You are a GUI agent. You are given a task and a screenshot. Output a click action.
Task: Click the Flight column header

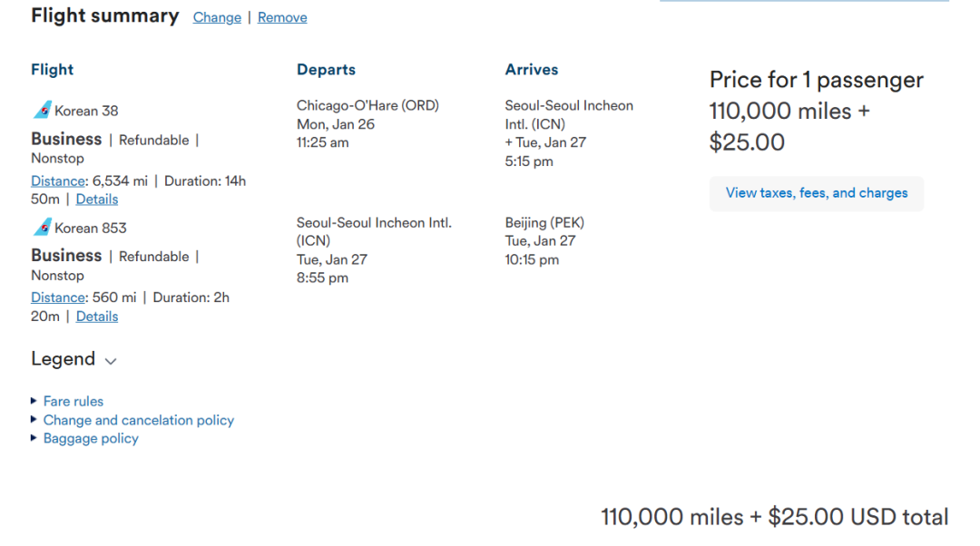pyautogui.click(x=52, y=70)
